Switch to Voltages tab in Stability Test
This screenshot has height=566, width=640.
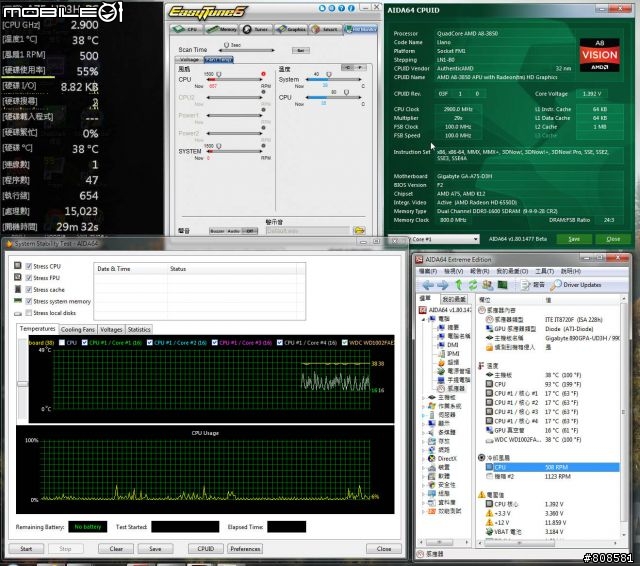pos(111,329)
